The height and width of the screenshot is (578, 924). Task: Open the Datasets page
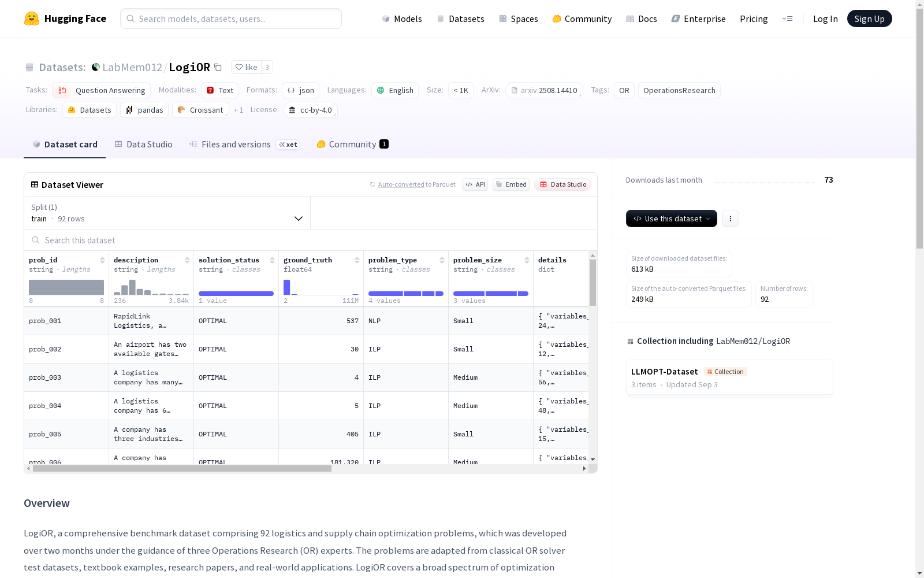pyautogui.click(x=460, y=18)
